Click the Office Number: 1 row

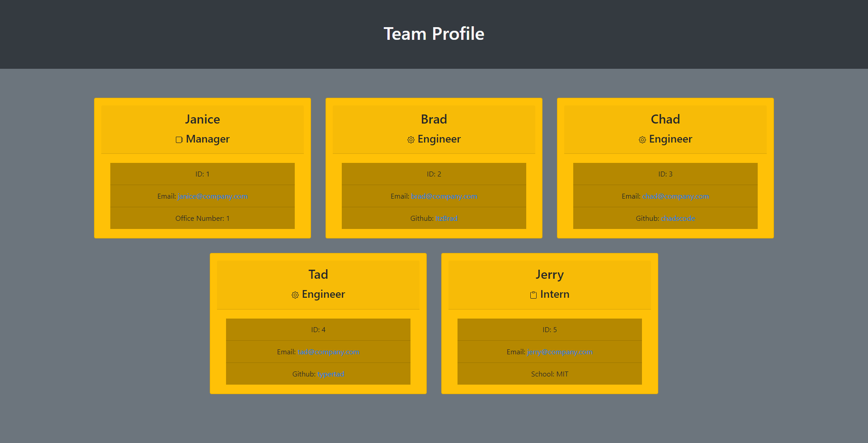click(202, 219)
